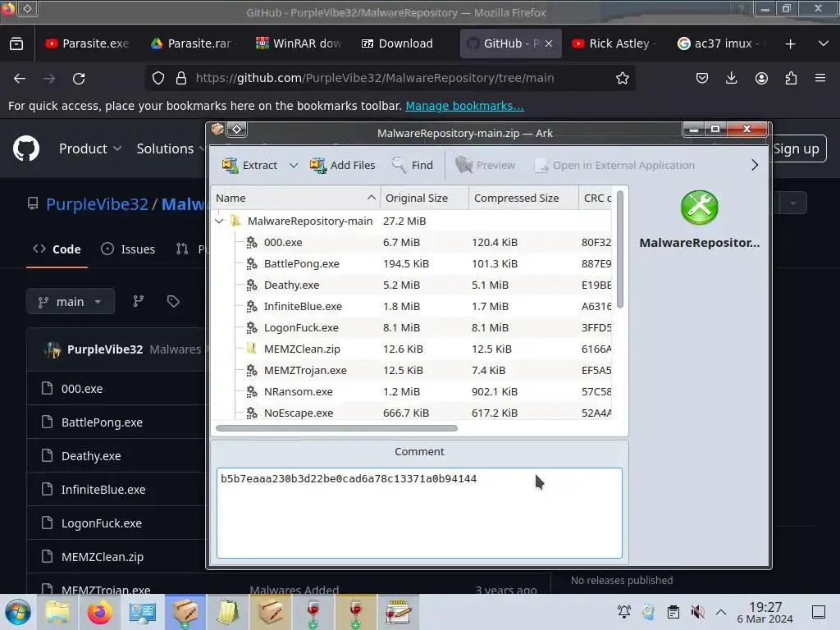Screen dimensions: 840x630
Task: Switch to the Download 7-Zip tab
Action: pos(398,43)
